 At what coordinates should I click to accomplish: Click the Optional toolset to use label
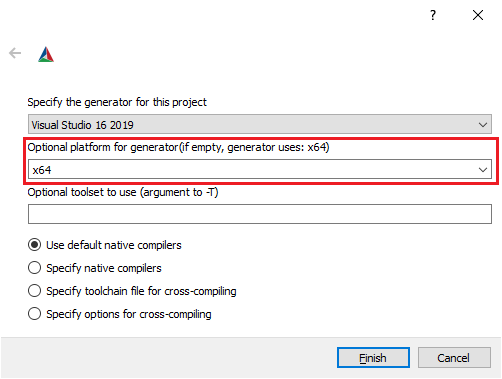coord(123,192)
